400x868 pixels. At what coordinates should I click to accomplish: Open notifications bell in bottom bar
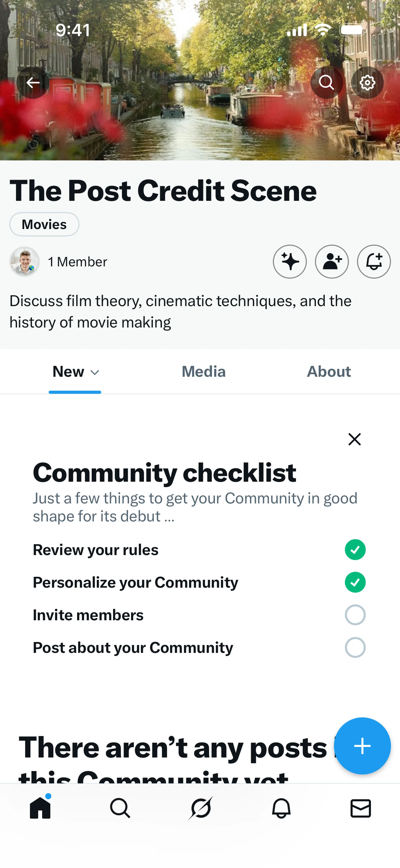click(281, 808)
